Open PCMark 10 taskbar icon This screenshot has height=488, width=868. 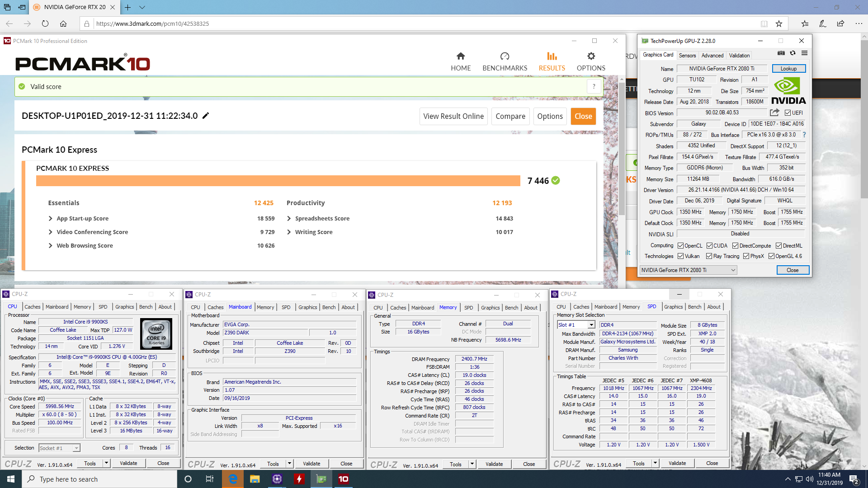(x=344, y=479)
